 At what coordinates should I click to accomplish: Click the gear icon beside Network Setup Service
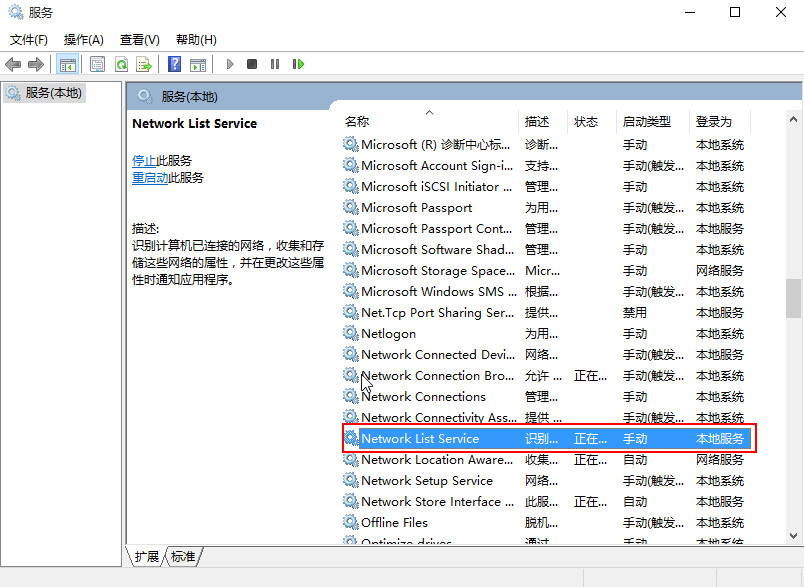coord(351,480)
